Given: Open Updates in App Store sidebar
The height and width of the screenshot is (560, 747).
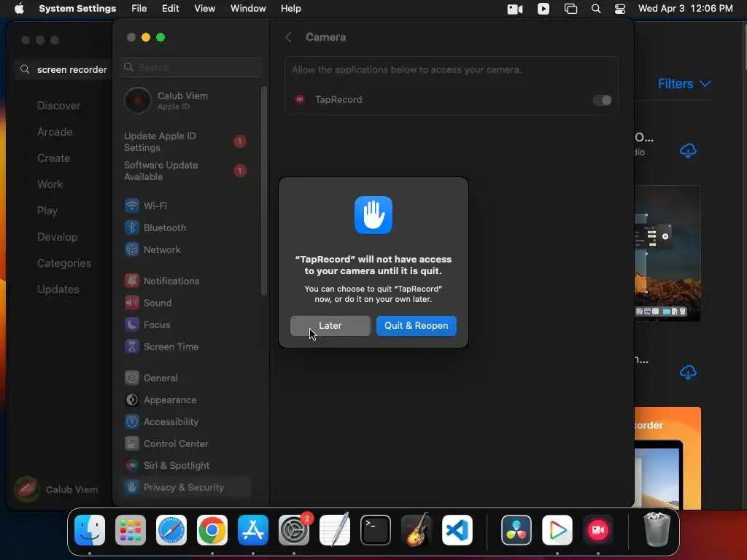Looking at the screenshot, I should point(58,289).
